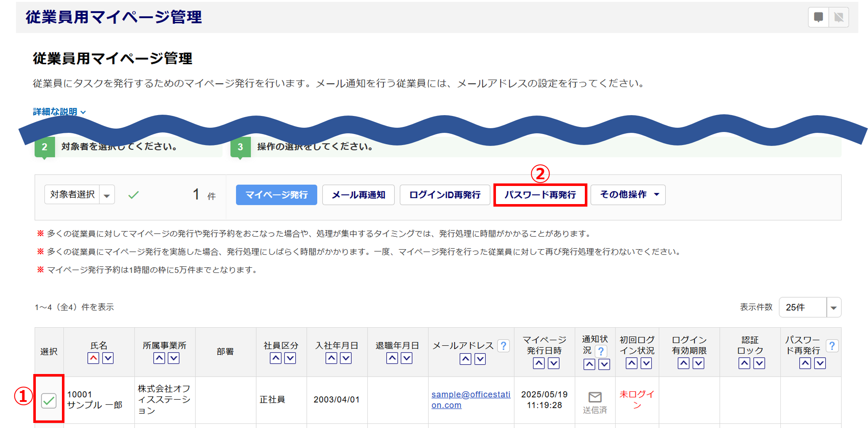
Task: Click the メール再通知 button
Action: [358, 195]
